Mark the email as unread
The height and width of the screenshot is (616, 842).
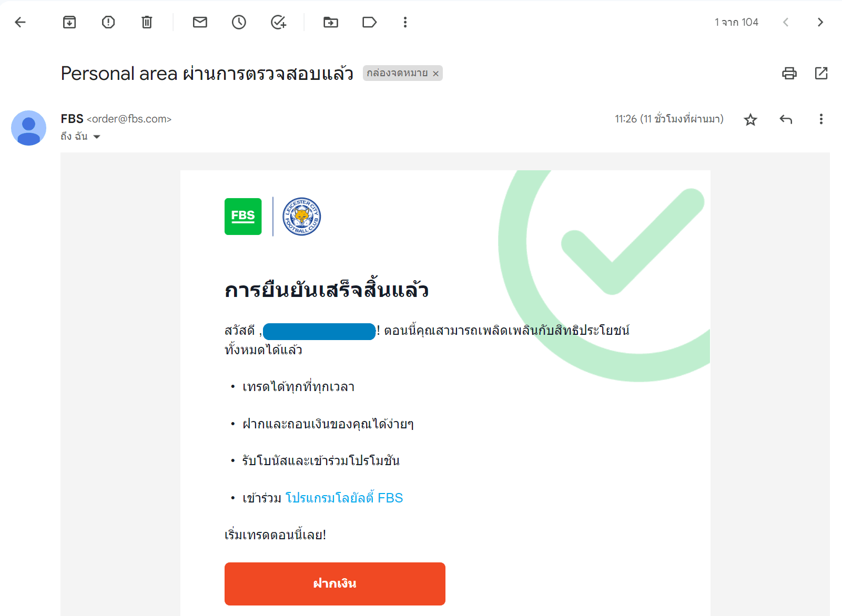(200, 22)
